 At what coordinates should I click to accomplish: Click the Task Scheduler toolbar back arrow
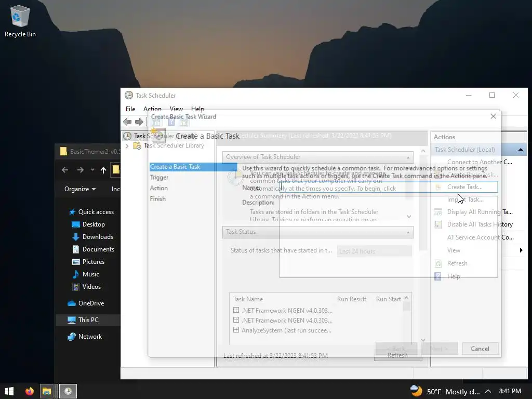(127, 122)
